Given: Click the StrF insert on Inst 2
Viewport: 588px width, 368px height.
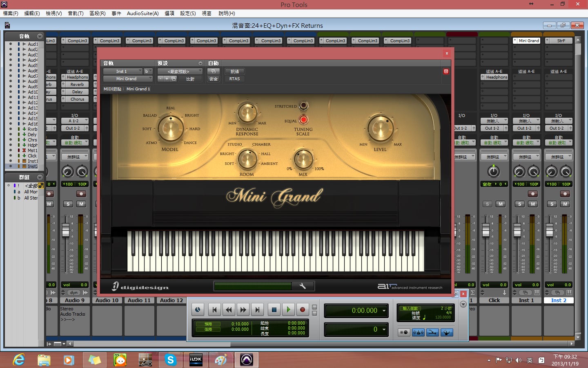Looking at the screenshot, I should [x=561, y=40].
